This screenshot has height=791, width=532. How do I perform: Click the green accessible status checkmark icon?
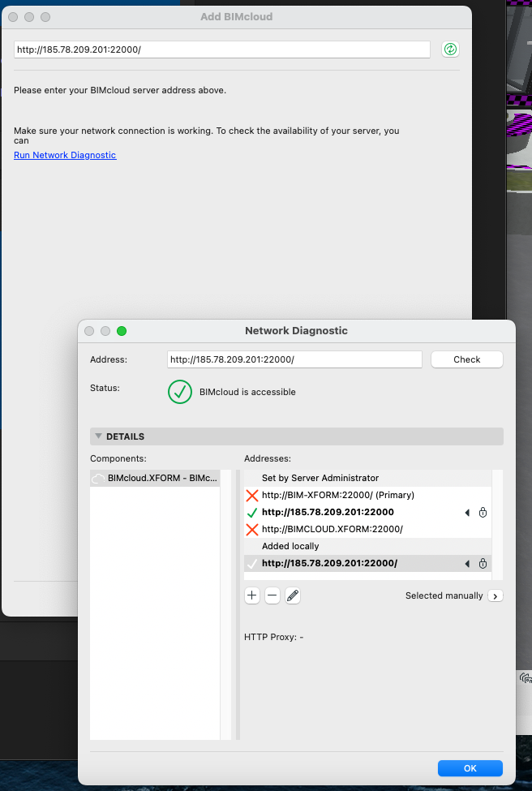[179, 392]
